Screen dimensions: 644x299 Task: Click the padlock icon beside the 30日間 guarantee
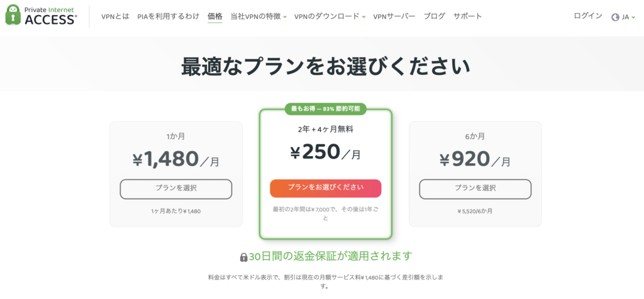(243, 257)
